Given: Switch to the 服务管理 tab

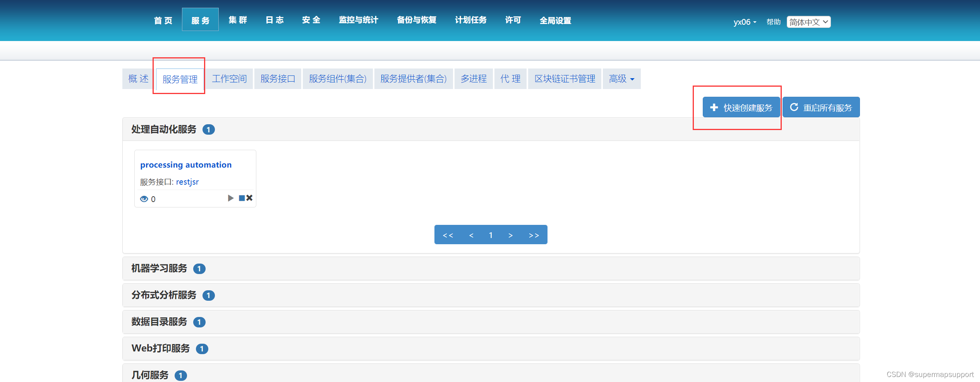Looking at the screenshot, I should (180, 79).
